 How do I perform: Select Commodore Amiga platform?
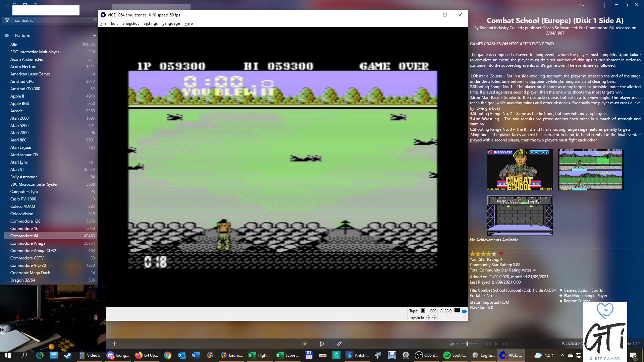coord(28,243)
